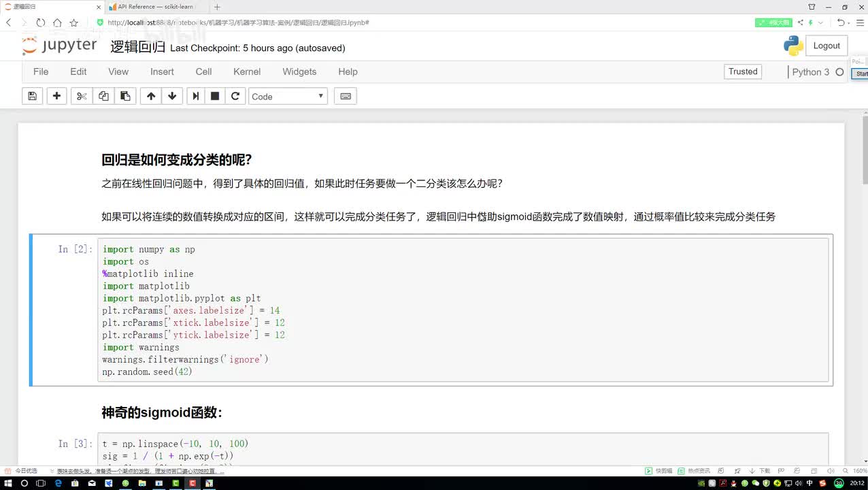The width and height of the screenshot is (868, 490).
Task: Restart the kernel
Action: pos(235,96)
